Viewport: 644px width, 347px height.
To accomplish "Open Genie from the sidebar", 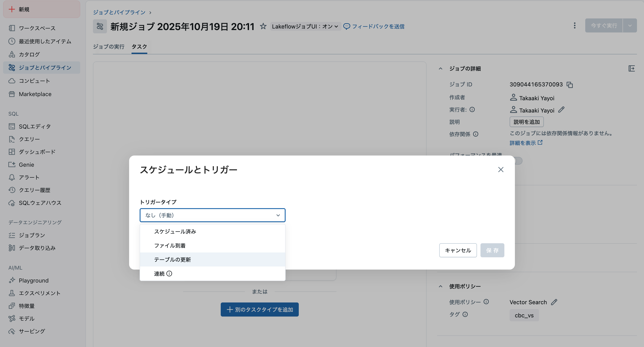I will click(27, 164).
